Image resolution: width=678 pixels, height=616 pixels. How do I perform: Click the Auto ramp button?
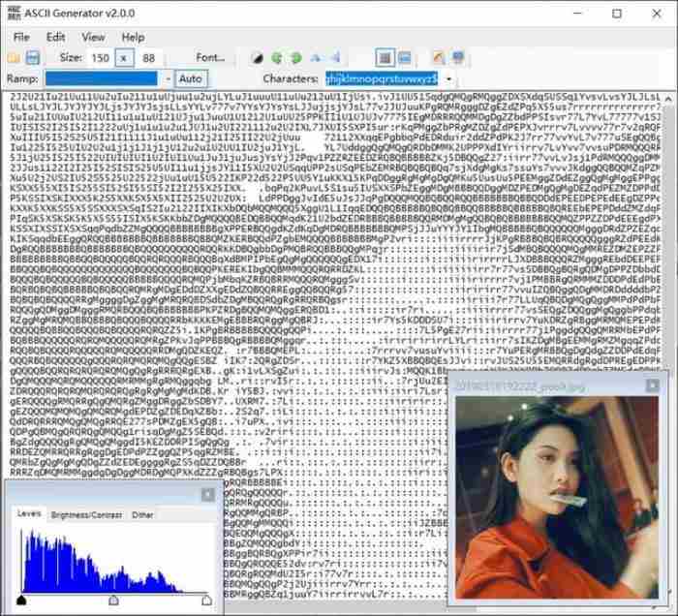[x=191, y=79]
